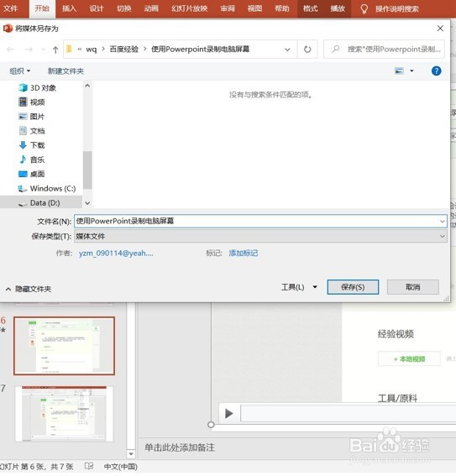Open the 视图 ribbon tab
Viewport: 456px width, 476px height.
(x=254, y=8)
